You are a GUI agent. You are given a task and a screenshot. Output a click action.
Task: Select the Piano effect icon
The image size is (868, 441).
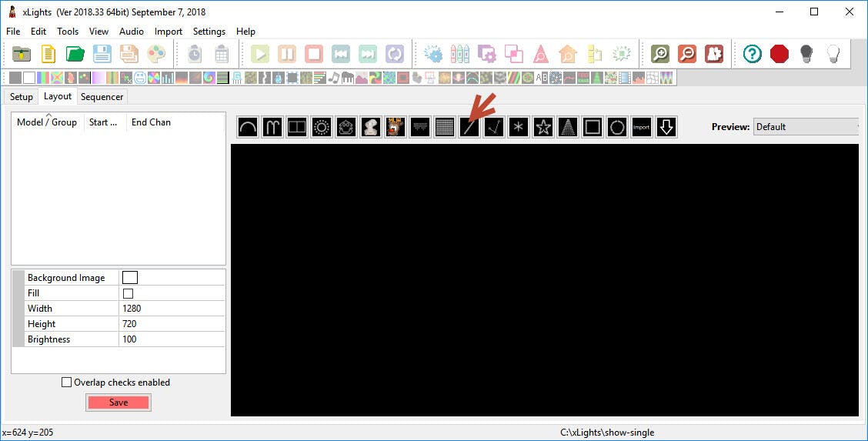(348, 78)
